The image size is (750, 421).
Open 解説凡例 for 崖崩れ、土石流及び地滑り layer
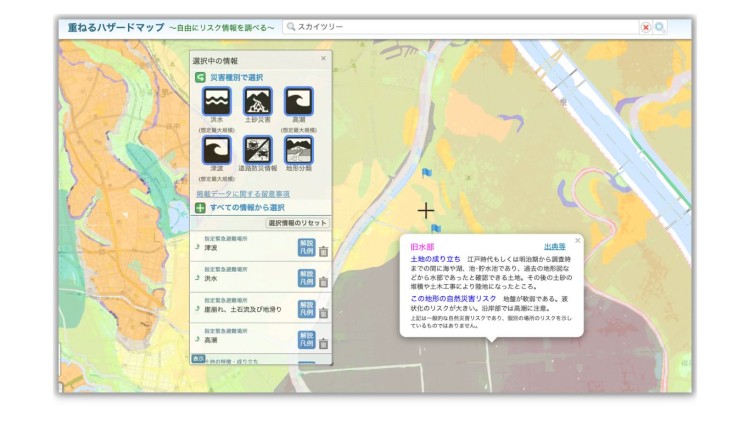point(307,309)
